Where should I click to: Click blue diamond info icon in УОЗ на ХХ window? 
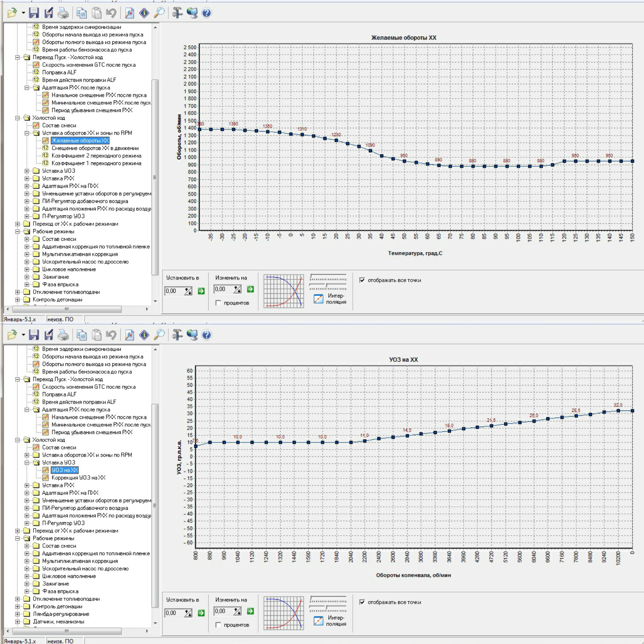[x=144, y=335]
